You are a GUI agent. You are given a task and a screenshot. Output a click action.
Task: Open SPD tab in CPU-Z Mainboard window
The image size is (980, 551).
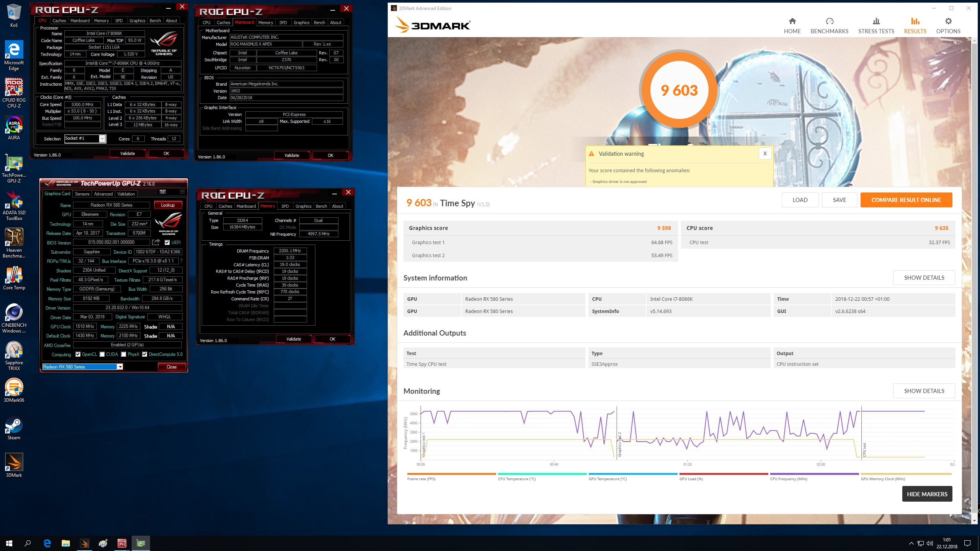283,23
